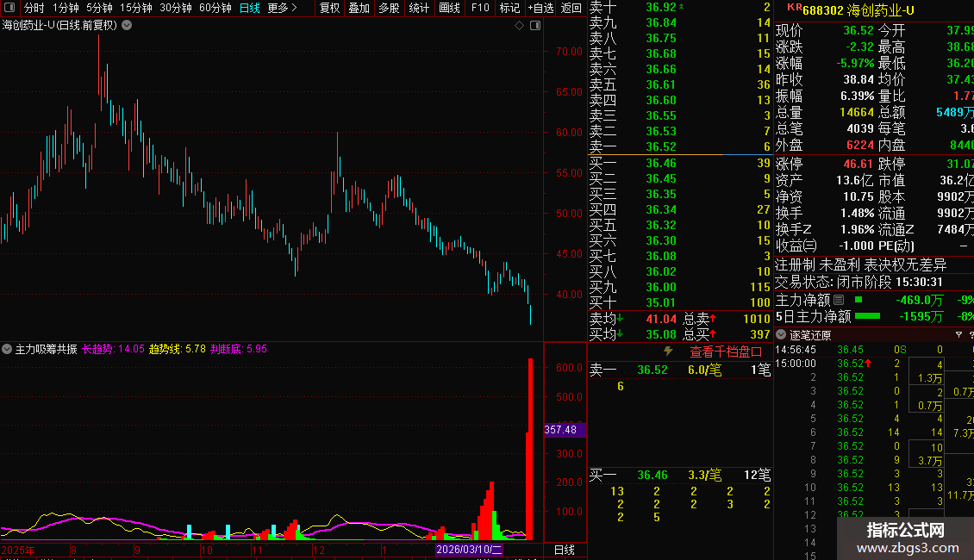This screenshot has height=560, width=974.
Task: Expand the 主力吸筹共振 indicator dropdown
Action: [7, 349]
